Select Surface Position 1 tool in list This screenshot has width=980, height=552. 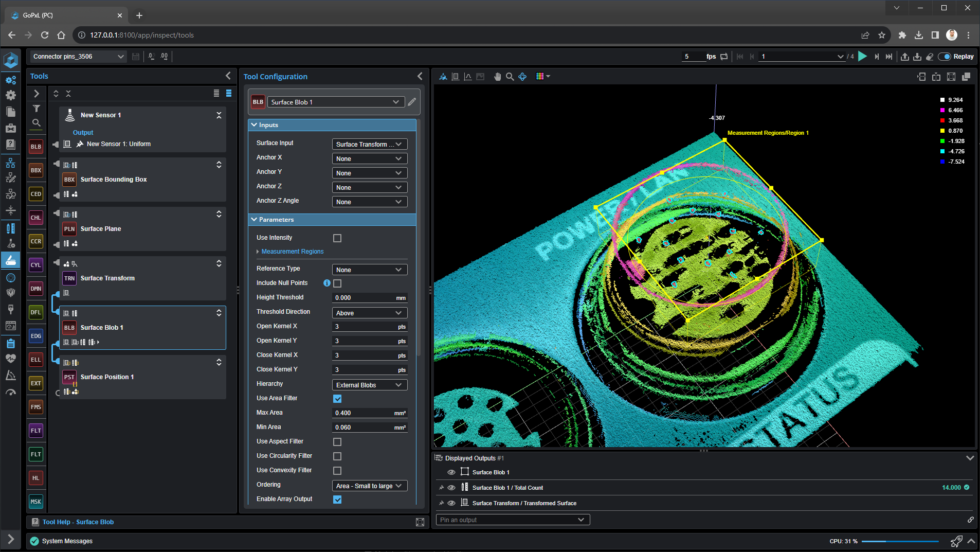pos(107,377)
